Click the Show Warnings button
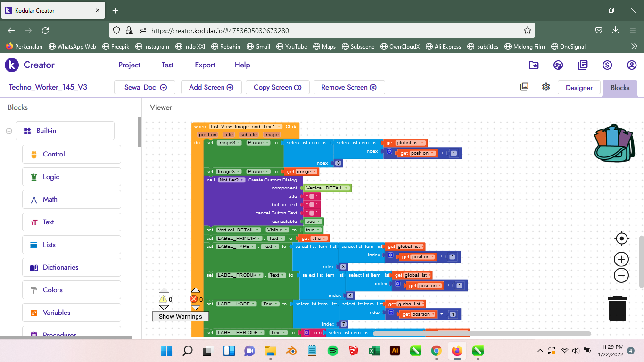The width and height of the screenshot is (644, 362). (180, 316)
